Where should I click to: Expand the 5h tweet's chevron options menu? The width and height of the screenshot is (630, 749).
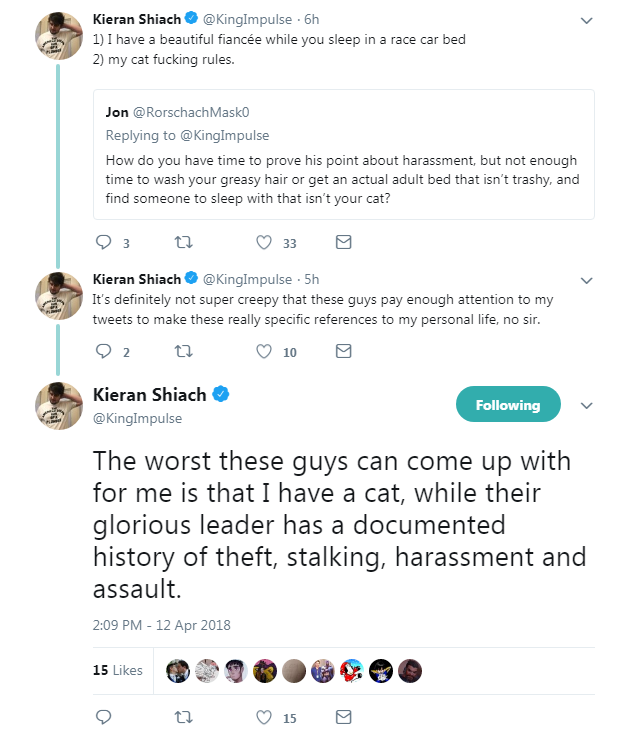587,280
